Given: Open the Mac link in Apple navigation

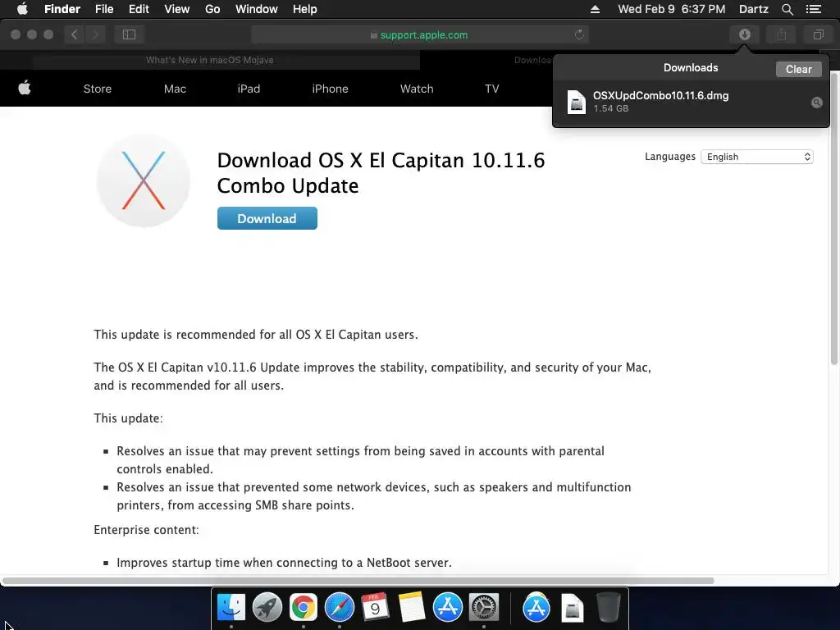Looking at the screenshot, I should (176, 89).
